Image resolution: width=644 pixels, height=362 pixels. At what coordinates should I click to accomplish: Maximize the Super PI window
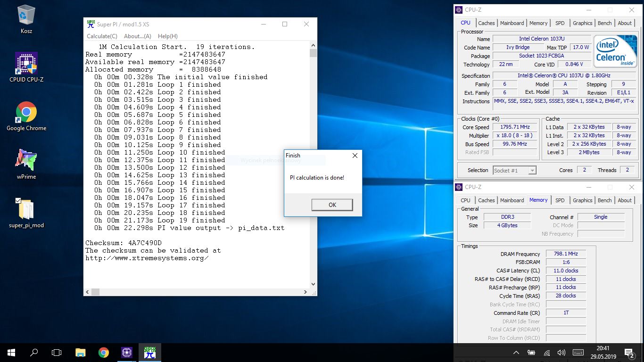(x=285, y=24)
